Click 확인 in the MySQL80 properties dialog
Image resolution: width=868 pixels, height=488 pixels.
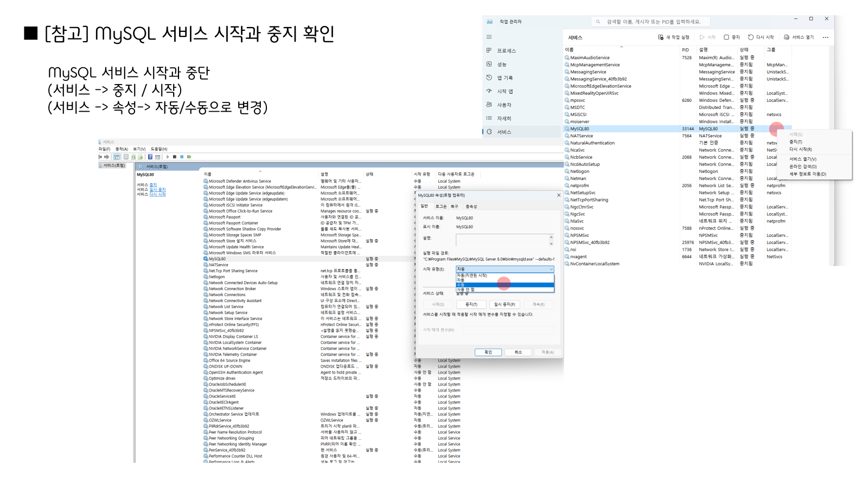tap(488, 352)
